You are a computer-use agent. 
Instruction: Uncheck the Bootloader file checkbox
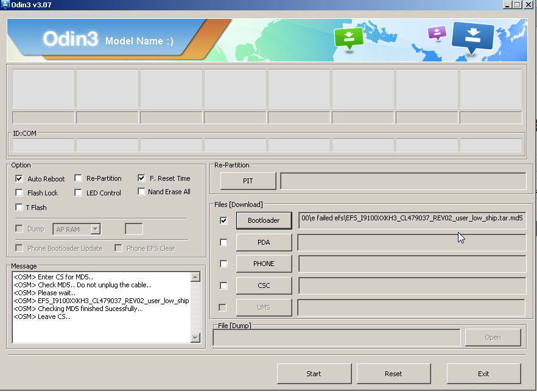tap(223, 220)
